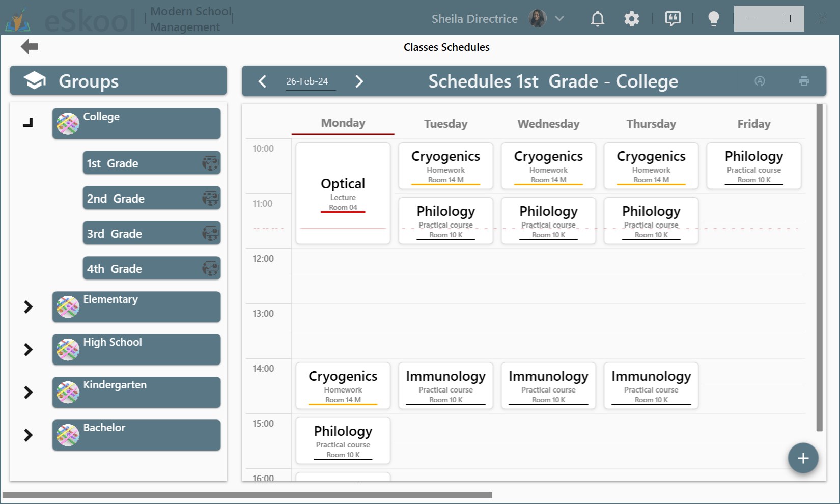Expand the High School group
Image resolution: width=840 pixels, height=504 pixels.
pyautogui.click(x=29, y=349)
